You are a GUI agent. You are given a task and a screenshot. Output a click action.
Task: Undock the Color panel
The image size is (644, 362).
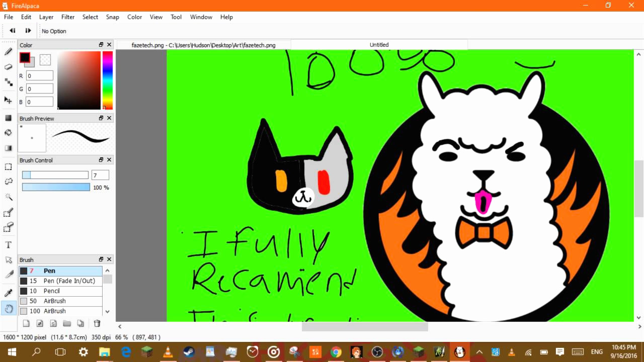pos(101,44)
